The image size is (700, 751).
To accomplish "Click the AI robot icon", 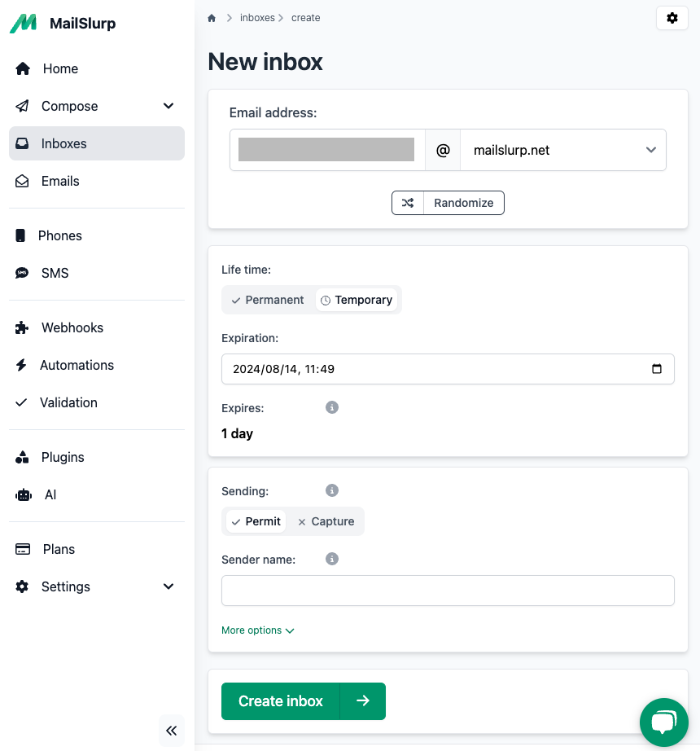I will (x=24, y=494).
